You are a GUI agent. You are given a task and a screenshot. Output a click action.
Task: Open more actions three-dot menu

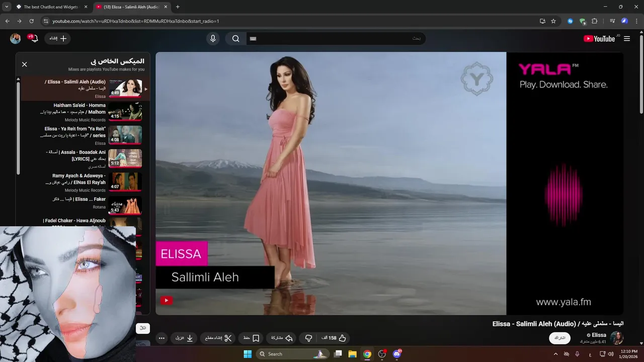pos(162,338)
